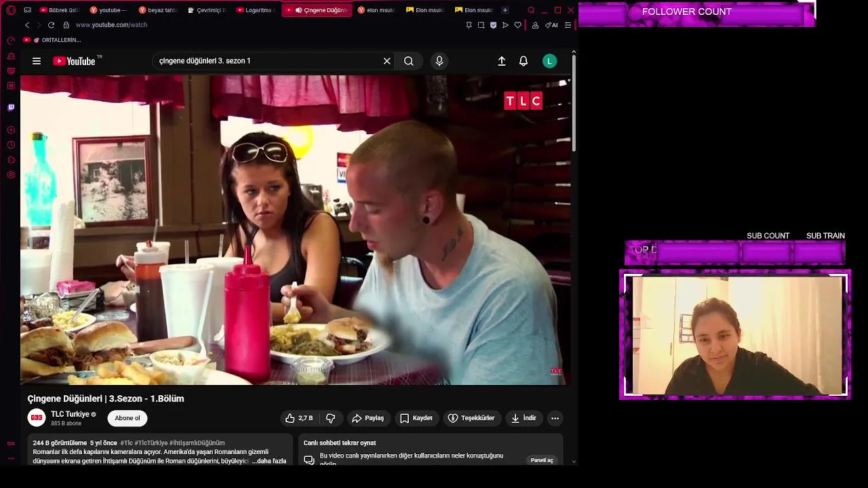Open the profile icon in the browser toolbar
The width and height of the screenshot is (868, 488).
coord(536,25)
